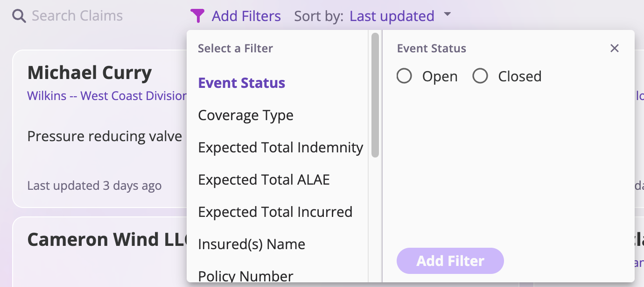Select the Open radio button

404,76
